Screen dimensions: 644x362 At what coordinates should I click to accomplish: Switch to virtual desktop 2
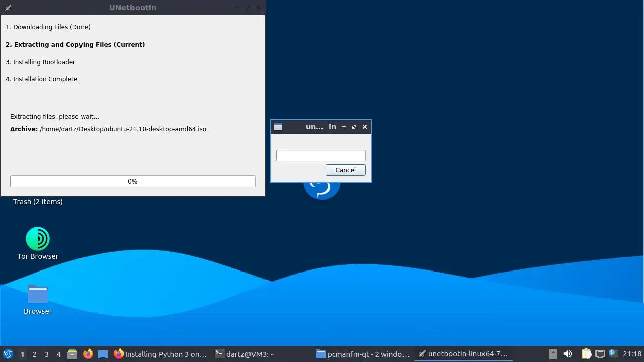(x=34, y=354)
